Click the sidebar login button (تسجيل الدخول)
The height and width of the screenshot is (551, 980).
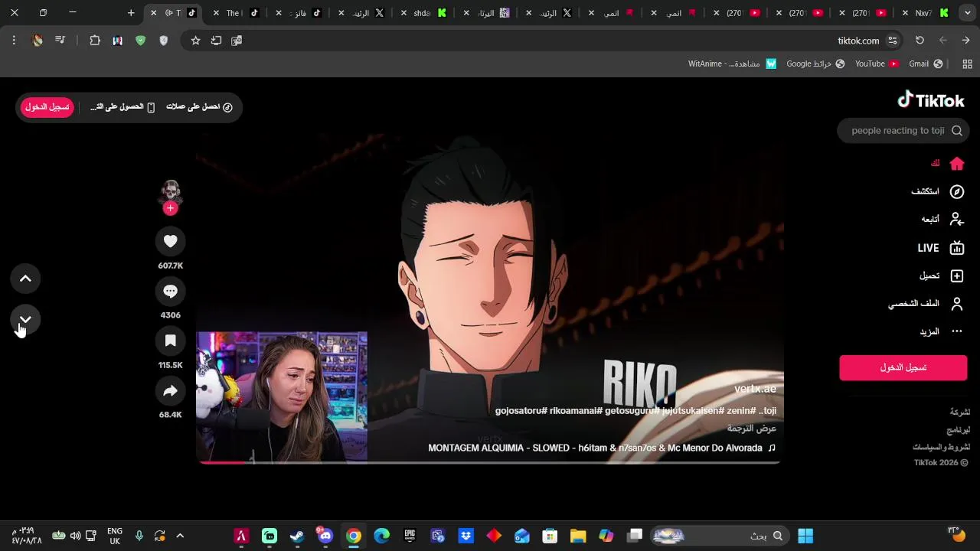pyautogui.click(x=903, y=367)
